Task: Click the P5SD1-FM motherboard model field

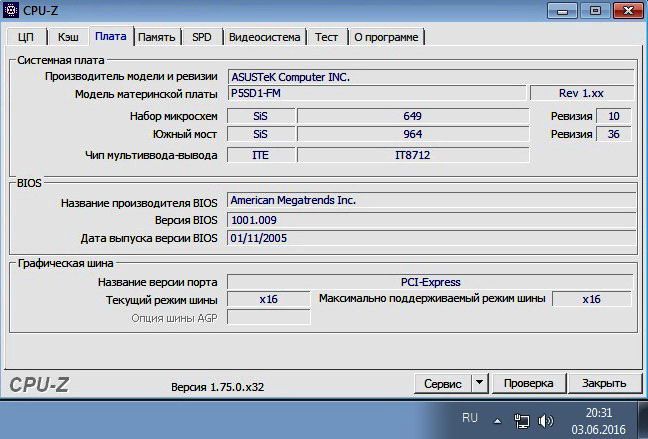Action: [376, 93]
